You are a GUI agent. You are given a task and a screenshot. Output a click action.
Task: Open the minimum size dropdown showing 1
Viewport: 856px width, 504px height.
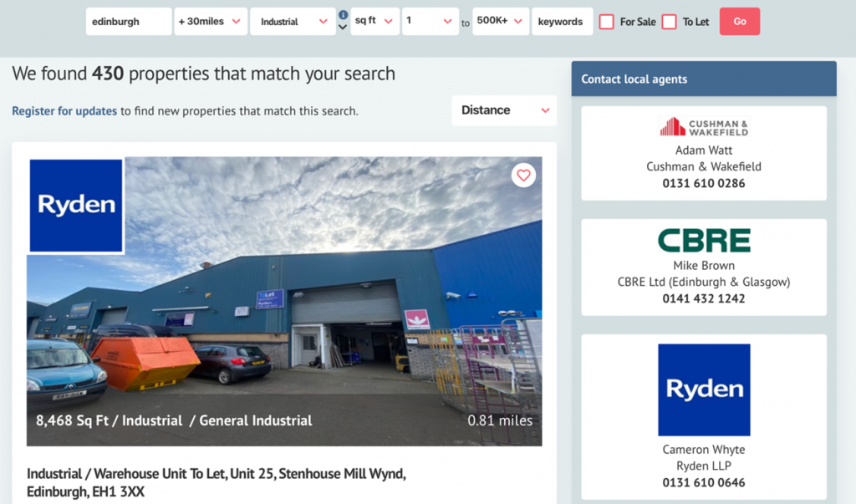click(x=431, y=21)
